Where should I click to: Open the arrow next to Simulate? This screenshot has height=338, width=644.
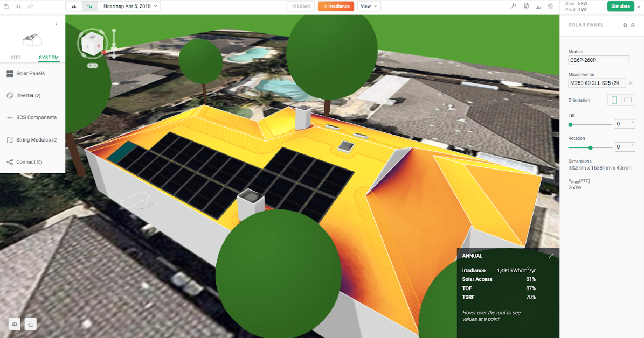pyautogui.click(x=639, y=6)
